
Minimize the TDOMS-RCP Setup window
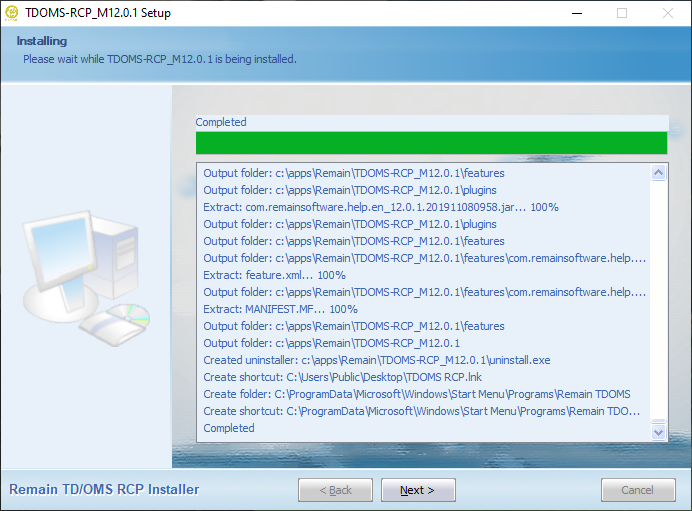tap(576, 13)
